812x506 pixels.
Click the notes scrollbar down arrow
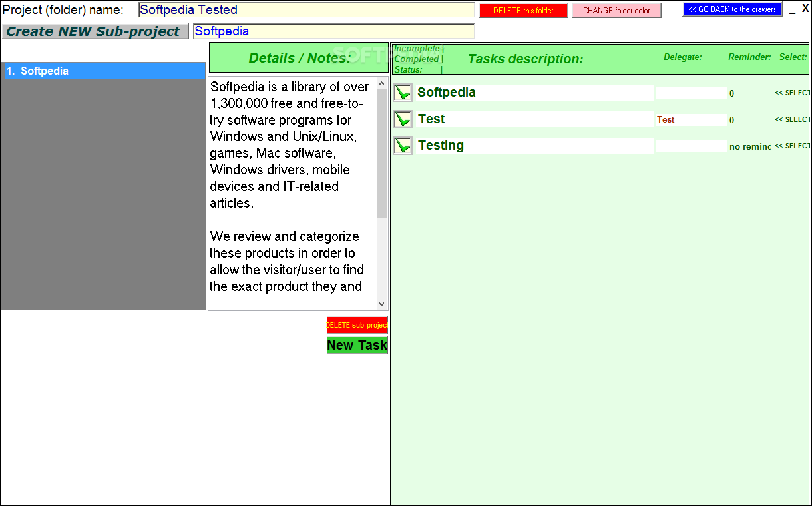tap(382, 304)
